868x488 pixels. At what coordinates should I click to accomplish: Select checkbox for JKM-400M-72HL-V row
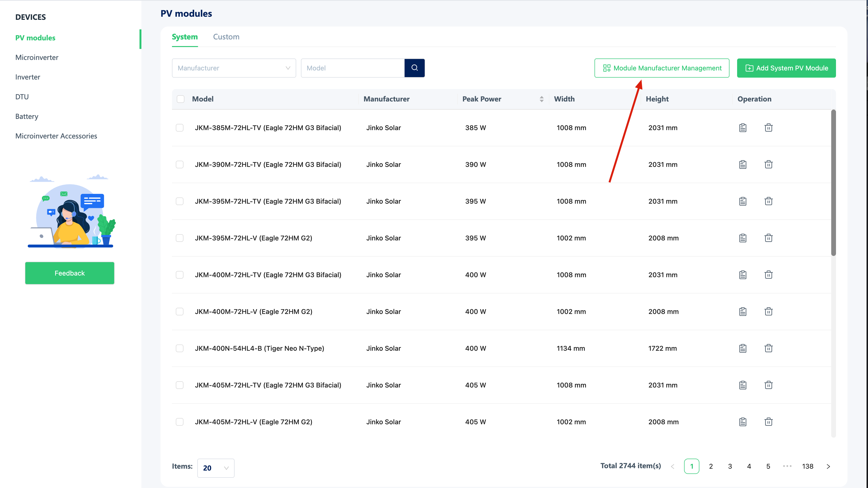click(180, 312)
